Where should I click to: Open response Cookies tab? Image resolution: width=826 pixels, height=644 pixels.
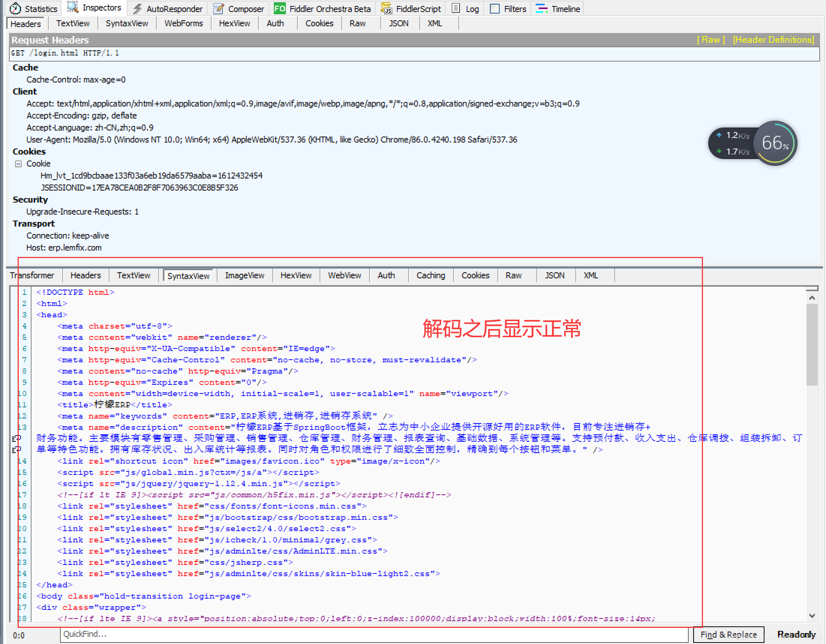click(475, 275)
